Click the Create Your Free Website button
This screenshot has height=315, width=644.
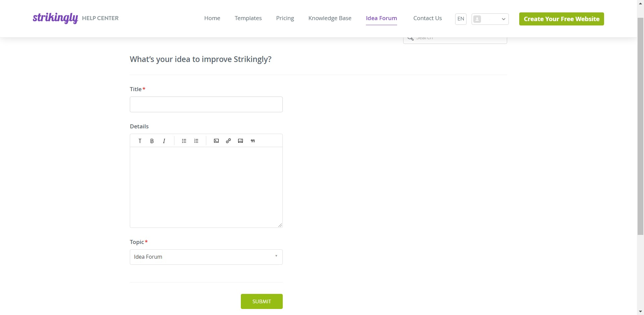click(x=561, y=19)
